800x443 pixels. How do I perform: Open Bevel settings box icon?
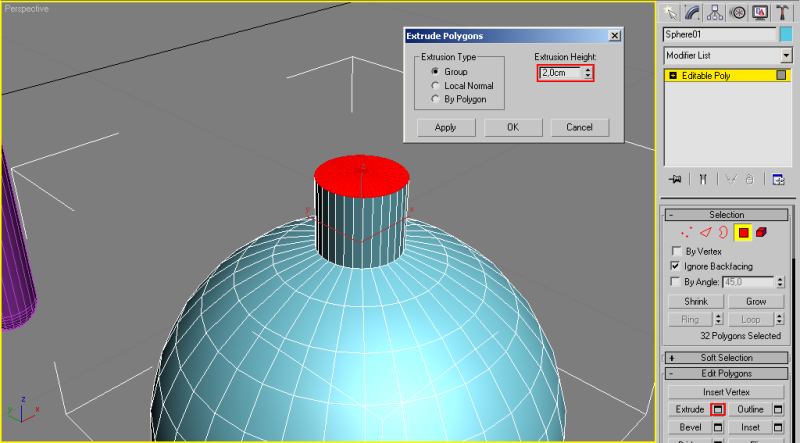(718, 427)
